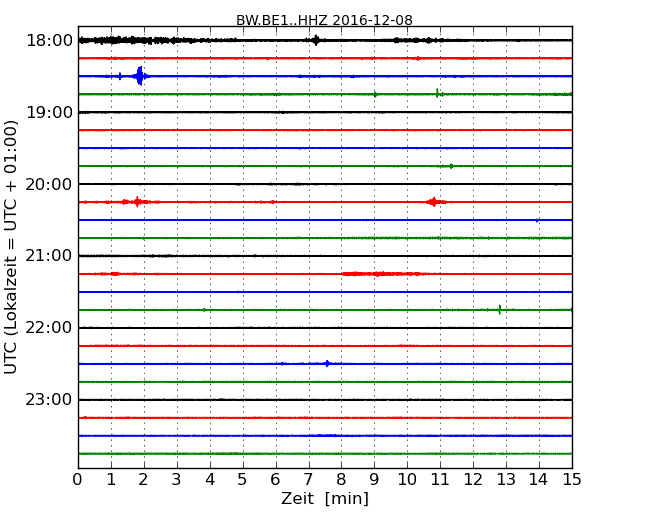The image size is (650, 520).
Task: Select the '20:00' time tick label
Action: tap(49, 184)
